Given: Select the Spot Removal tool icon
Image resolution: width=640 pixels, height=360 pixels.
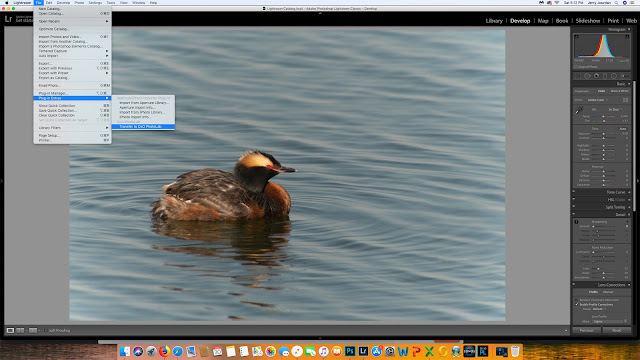Looking at the screenshot, I should pyautogui.click(x=587, y=76).
